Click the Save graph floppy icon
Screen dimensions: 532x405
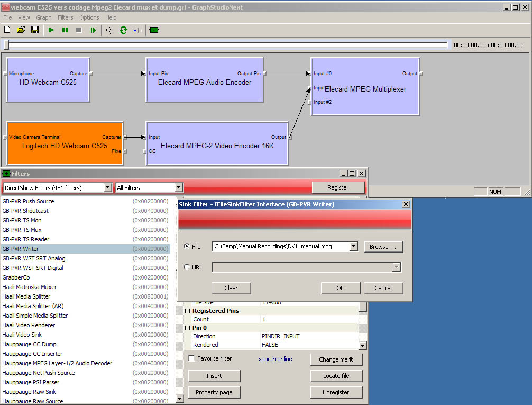tap(34, 30)
